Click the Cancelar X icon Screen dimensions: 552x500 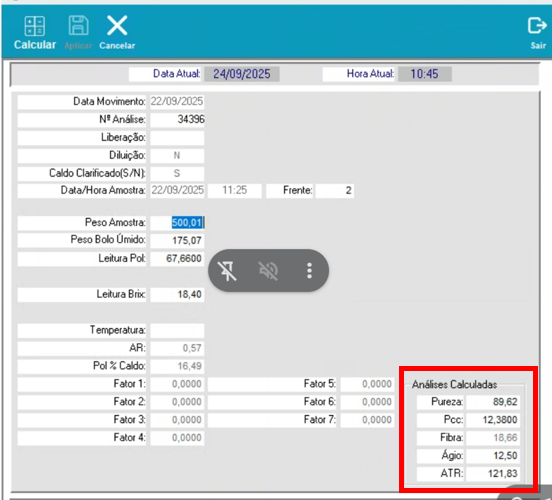tap(117, 25)
